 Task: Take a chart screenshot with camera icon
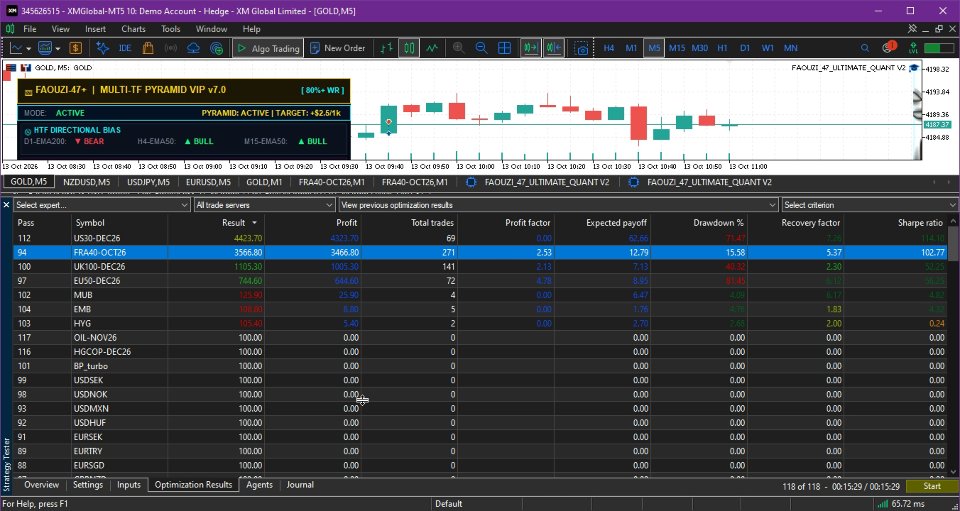pyautogui.click(x=581, y=48)
